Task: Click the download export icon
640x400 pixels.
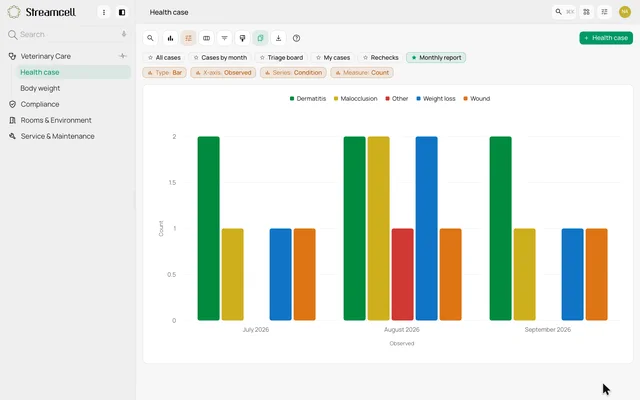Action: coord(278,38)
